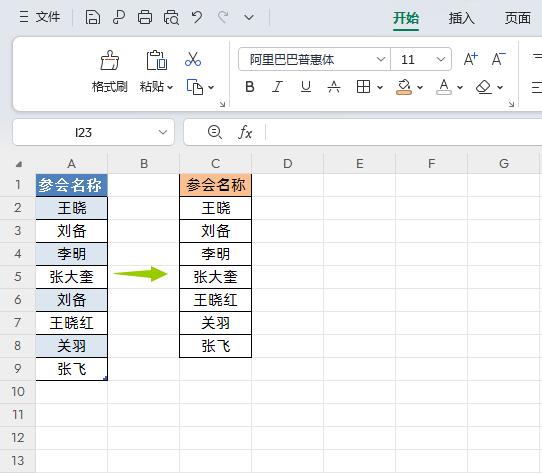The height and width of the screenshot is (473, 542).
Task: Expand the Paste options arrow
Action: click(170, 87)
